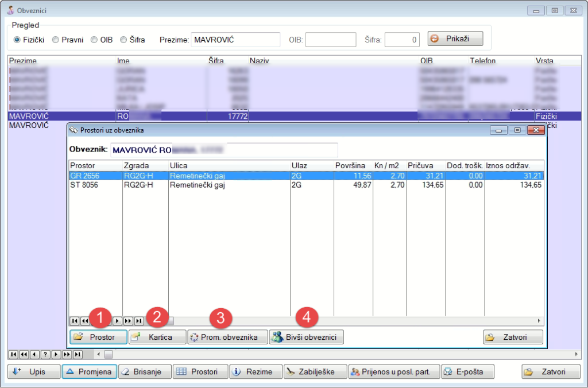This screenshot has width=588, height=388.
Task: Open Rezime info summary
Action: [256, 372]
